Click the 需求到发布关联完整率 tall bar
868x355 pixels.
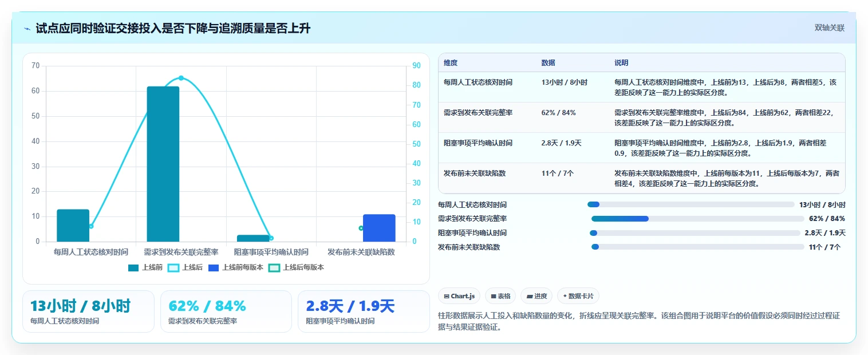tap(163, 164)
